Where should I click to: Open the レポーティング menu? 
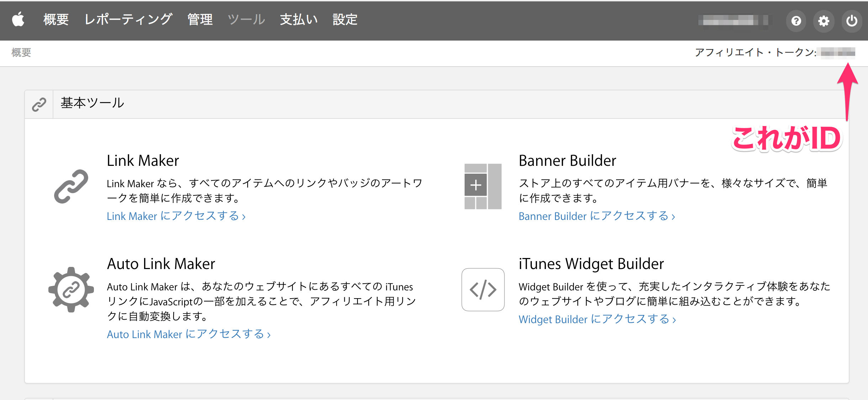128,20
